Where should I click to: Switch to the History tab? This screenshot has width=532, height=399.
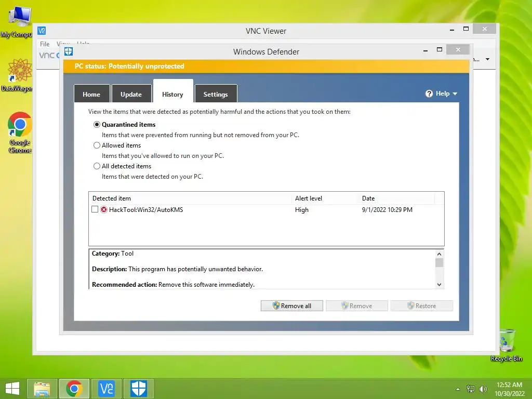(x=173, y=91)
